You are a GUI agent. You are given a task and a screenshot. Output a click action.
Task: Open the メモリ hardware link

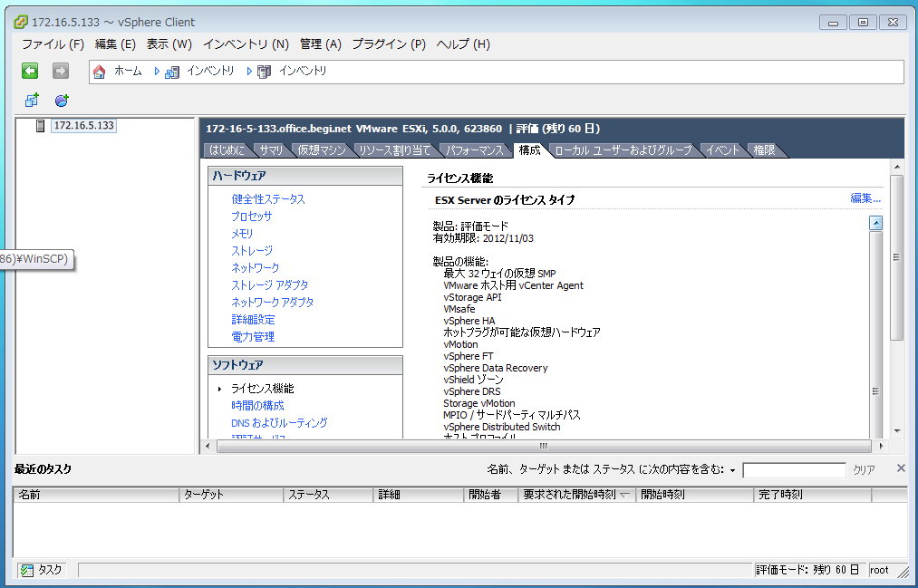(x=242, y=234)
